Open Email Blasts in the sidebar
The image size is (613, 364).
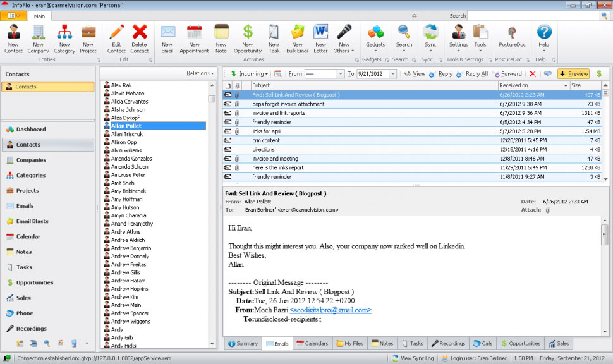coord(47,221)
